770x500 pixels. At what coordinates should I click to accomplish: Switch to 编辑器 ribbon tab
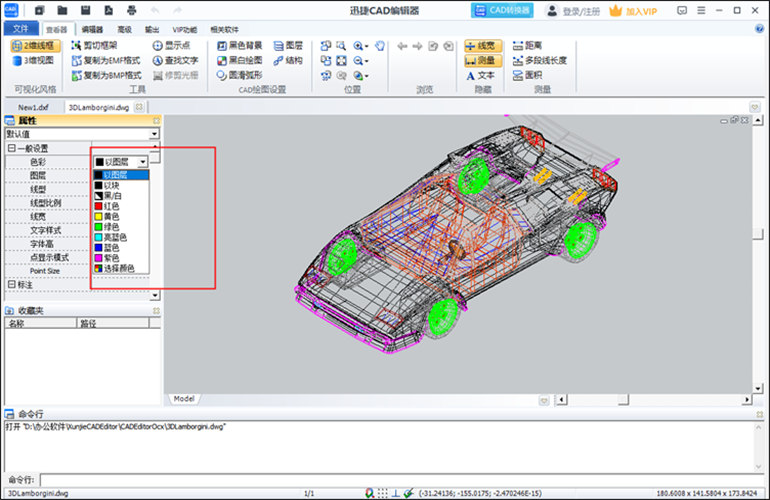click(92, 29)
